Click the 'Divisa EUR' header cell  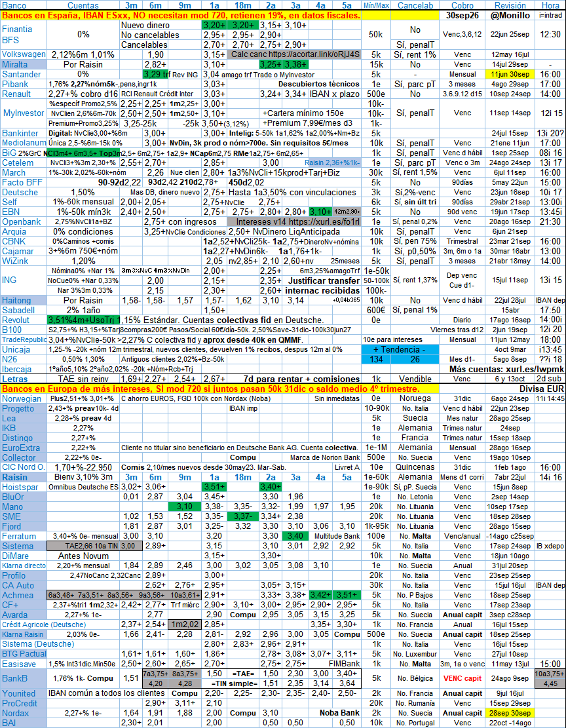(x=542, y=389)
